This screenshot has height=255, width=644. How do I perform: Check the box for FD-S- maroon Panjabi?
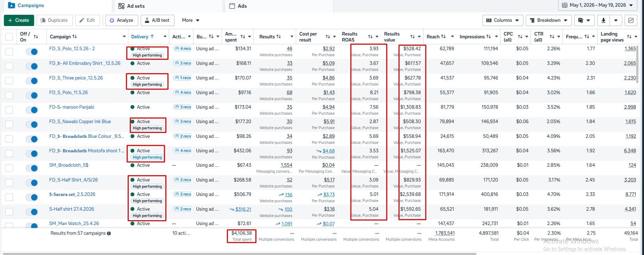9,110
